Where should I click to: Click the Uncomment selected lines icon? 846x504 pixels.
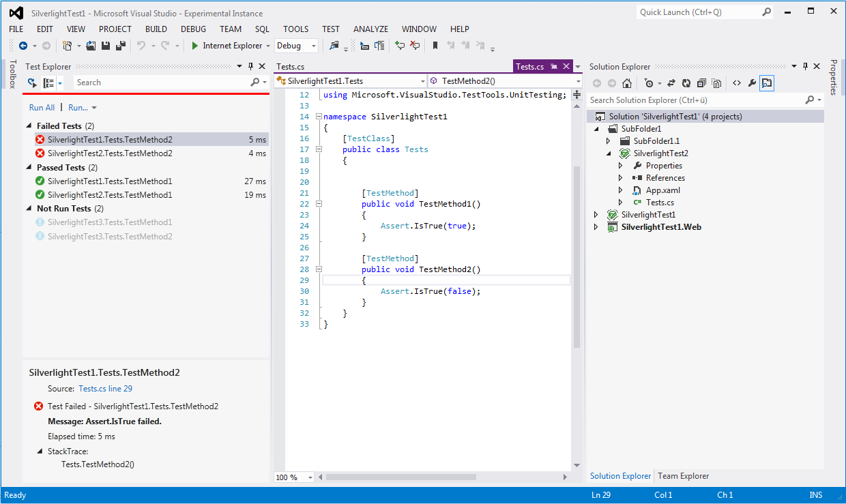click(415, 46)
